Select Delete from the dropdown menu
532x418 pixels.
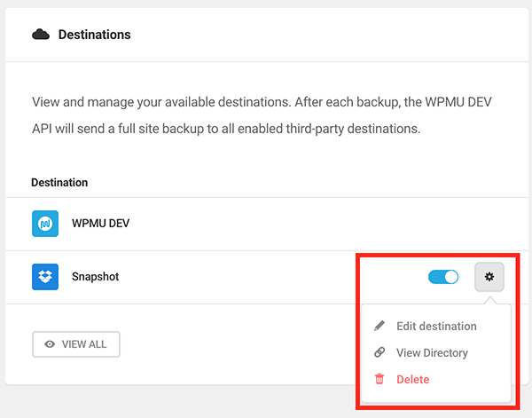[x=412, y=379]
